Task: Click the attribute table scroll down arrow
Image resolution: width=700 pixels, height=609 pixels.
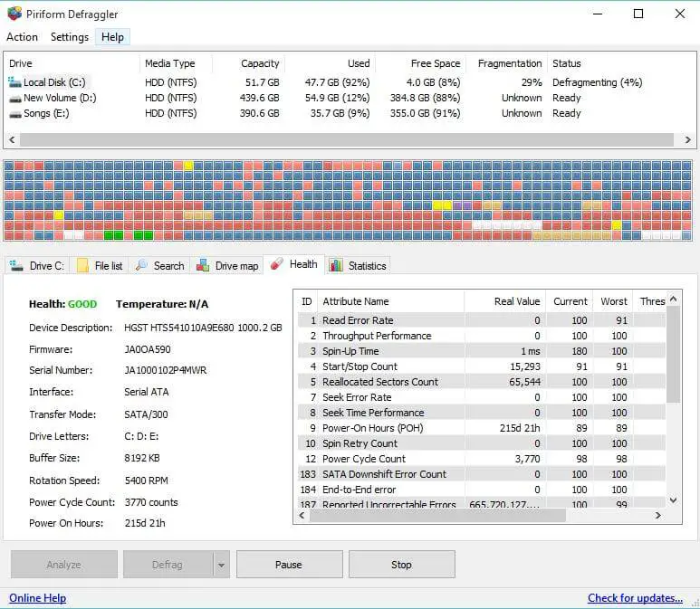Action: point(673,500)
